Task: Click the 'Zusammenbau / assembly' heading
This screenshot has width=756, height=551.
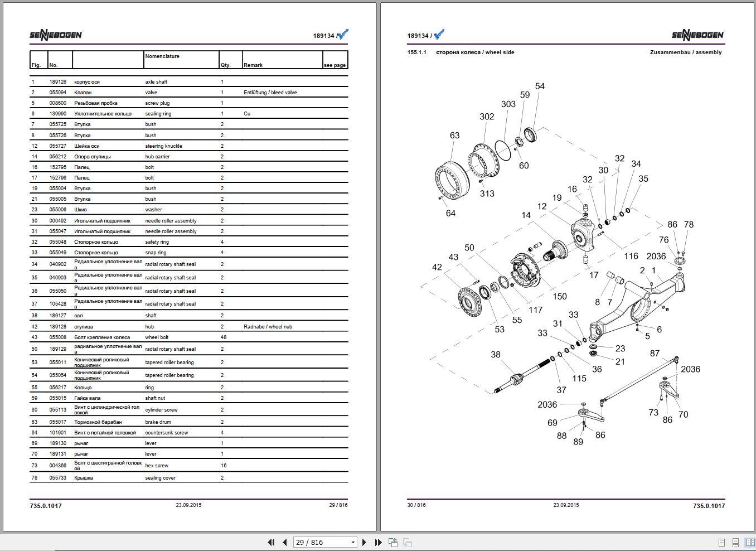Action: coord(686,52)
